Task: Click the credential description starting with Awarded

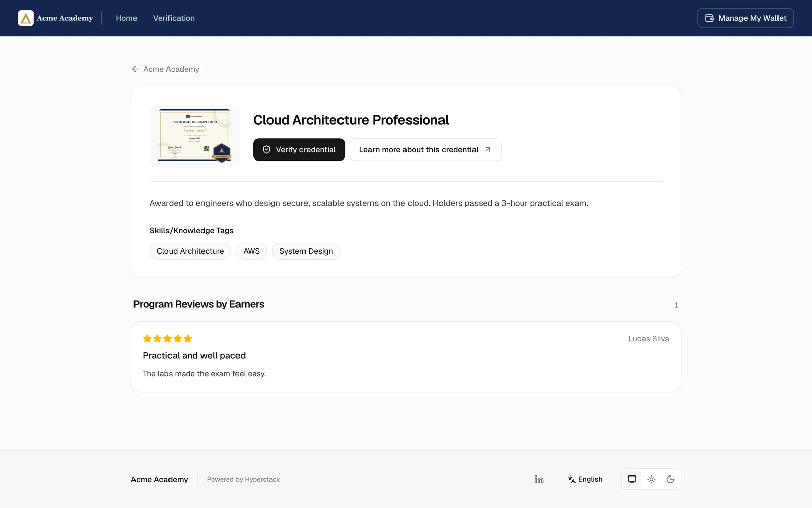Action: coord(368,203)
